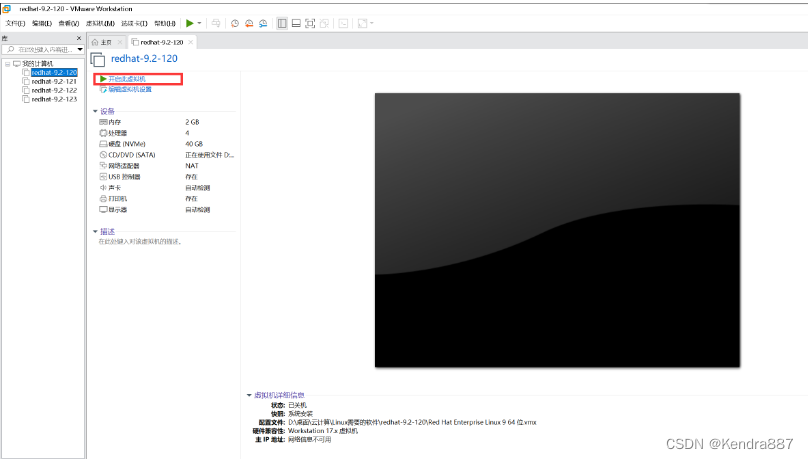Select redhat-9.2-120 in the library tree

point(54,73)
